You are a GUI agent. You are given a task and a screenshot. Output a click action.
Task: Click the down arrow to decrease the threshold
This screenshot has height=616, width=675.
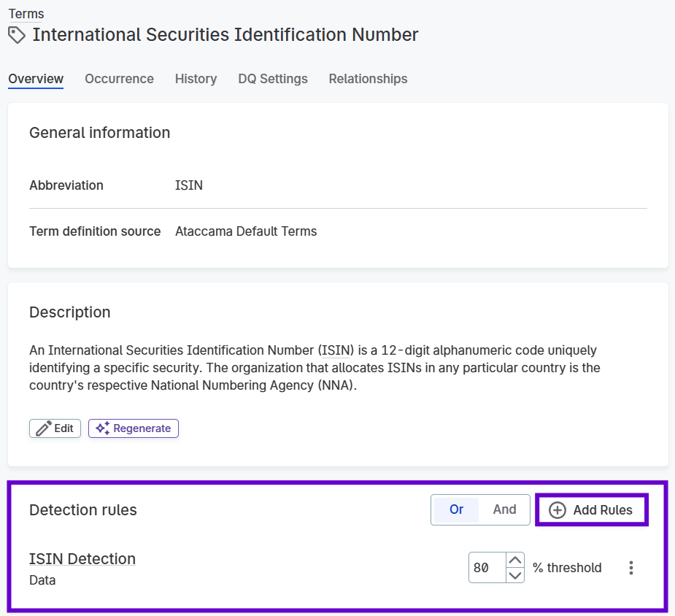(515, 574)
